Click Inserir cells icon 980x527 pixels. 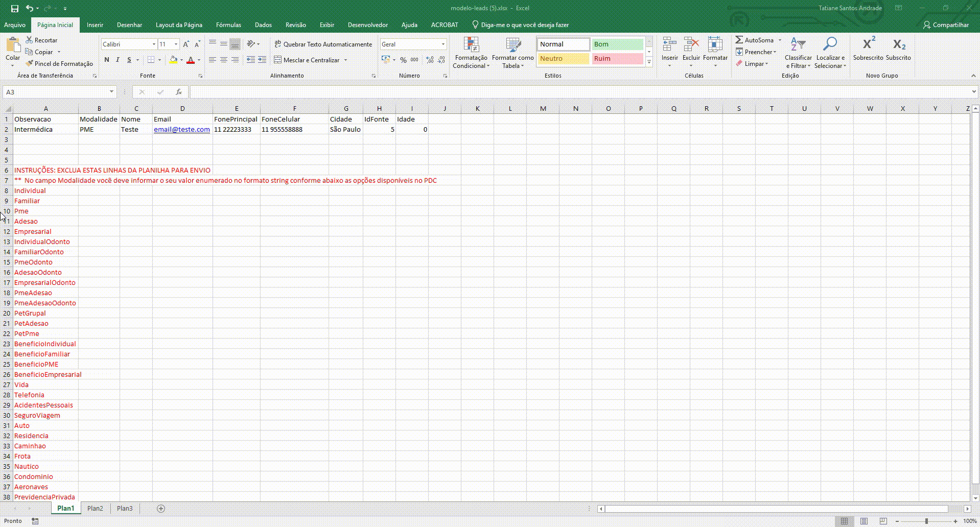click(x=669, y=45)
